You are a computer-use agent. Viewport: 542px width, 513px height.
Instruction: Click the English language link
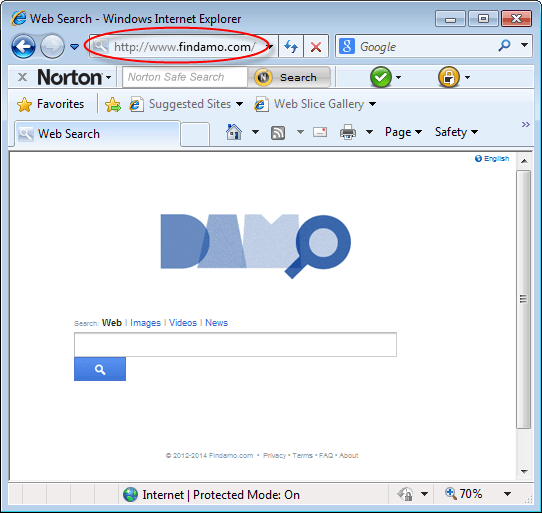click(492, 158)
